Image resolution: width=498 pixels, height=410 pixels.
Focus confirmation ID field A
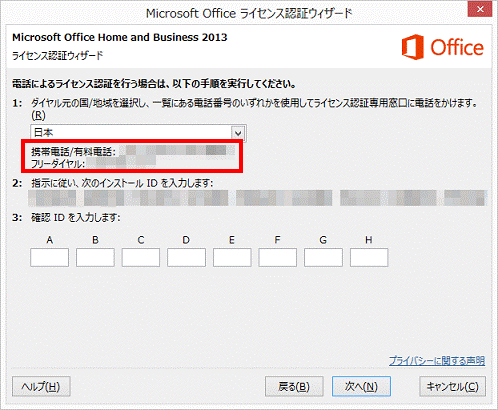pos(49,257)
